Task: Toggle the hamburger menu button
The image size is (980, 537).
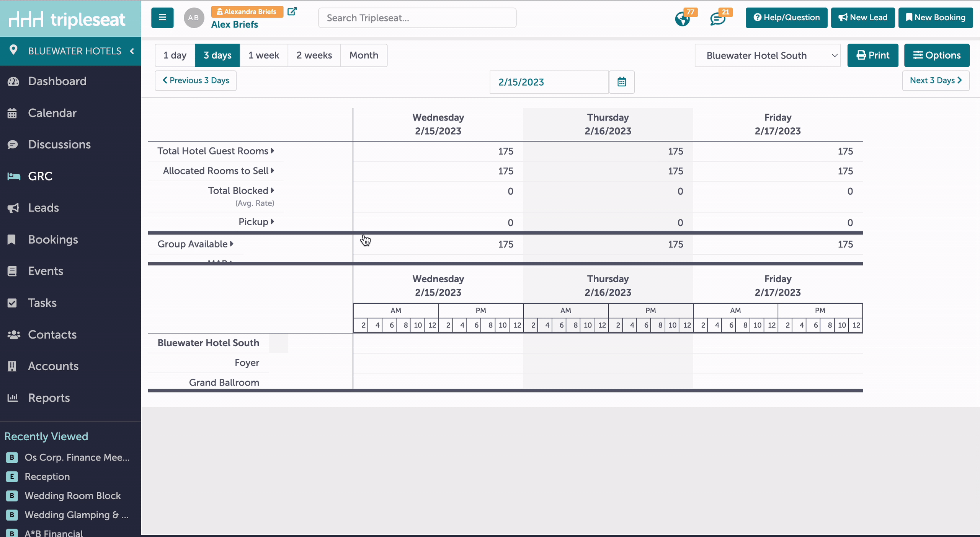Action: pos(162,18)
